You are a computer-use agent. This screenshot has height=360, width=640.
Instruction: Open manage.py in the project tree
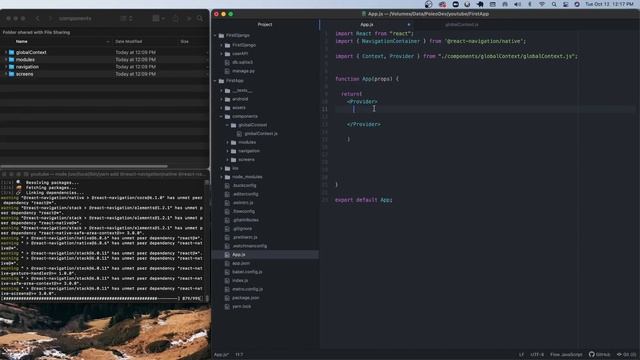pyautogui.click(x=243, y=71)
